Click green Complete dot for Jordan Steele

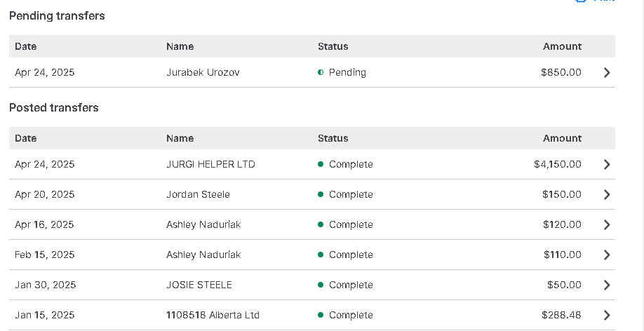pyautogui.click(x=321, y=194)
